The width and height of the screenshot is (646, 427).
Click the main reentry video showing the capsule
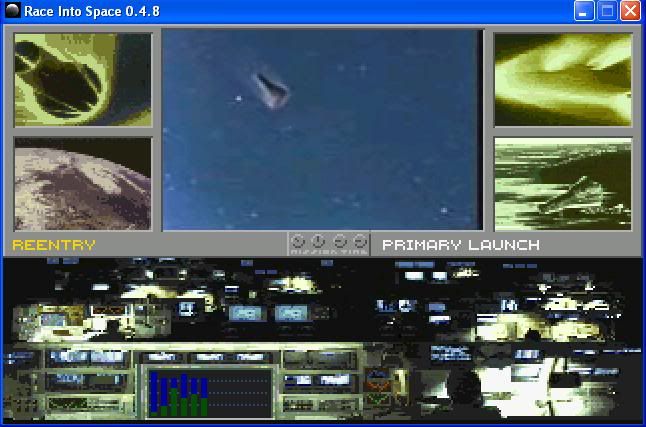pos(323,129)
